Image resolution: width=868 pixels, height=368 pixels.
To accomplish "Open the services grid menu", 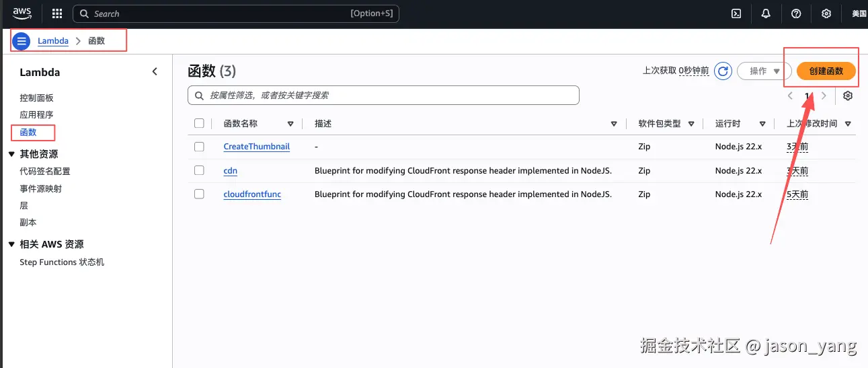I will [57, 13].
